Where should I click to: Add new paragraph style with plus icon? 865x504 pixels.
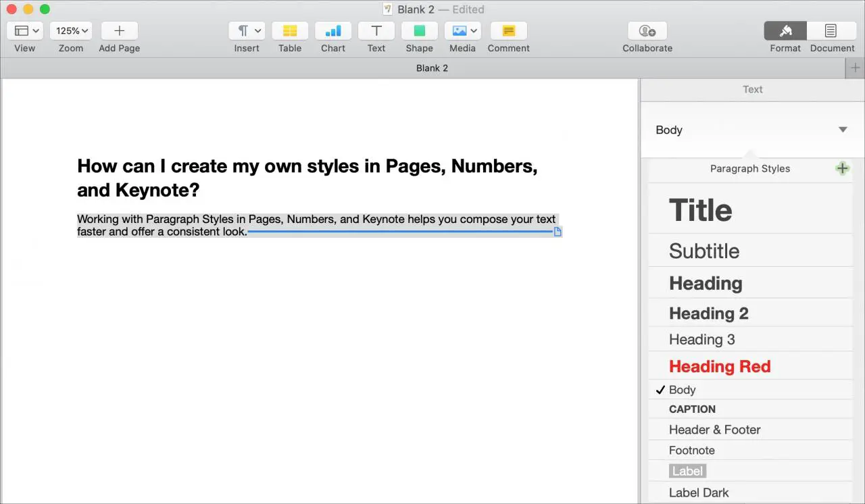pos(842,168)
